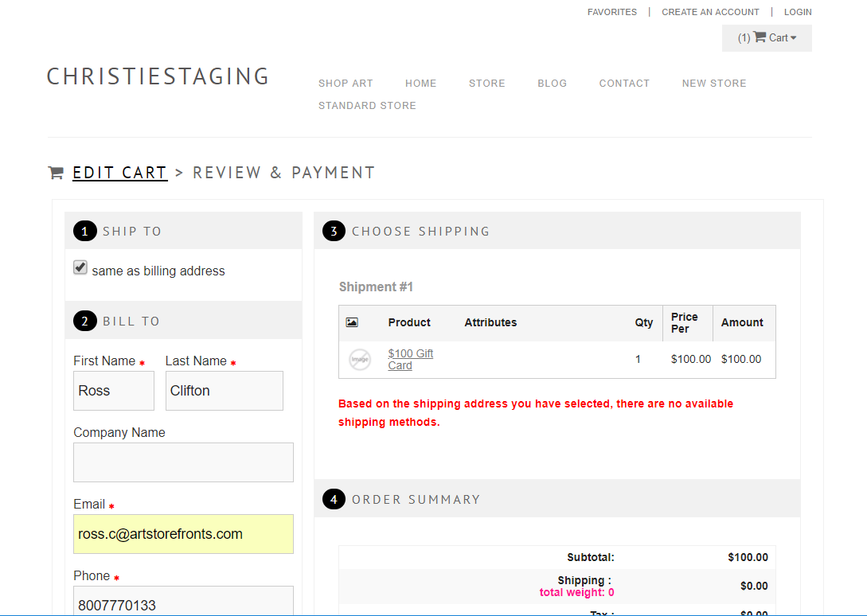The height and width of the screenshot is (616, 867).
Task: Uncheck same as billing address checkbox
Action: click(x=80, y=267)
